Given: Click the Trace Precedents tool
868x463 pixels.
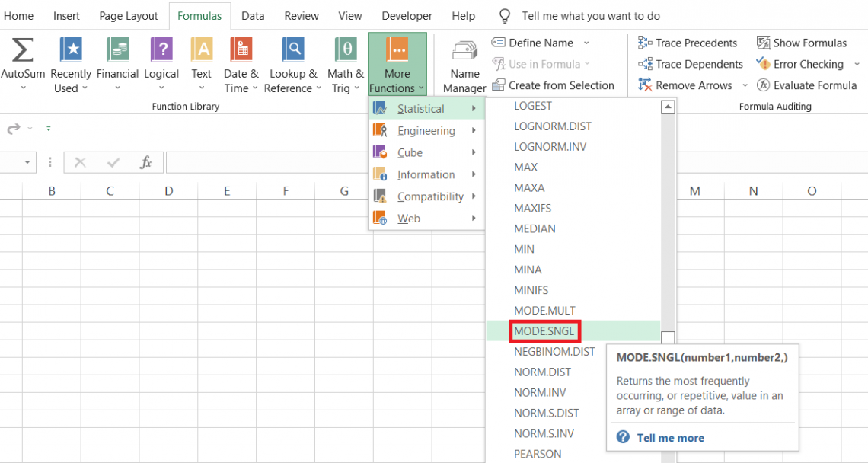Looking at the screenshot, I should [x=688, y=43].
